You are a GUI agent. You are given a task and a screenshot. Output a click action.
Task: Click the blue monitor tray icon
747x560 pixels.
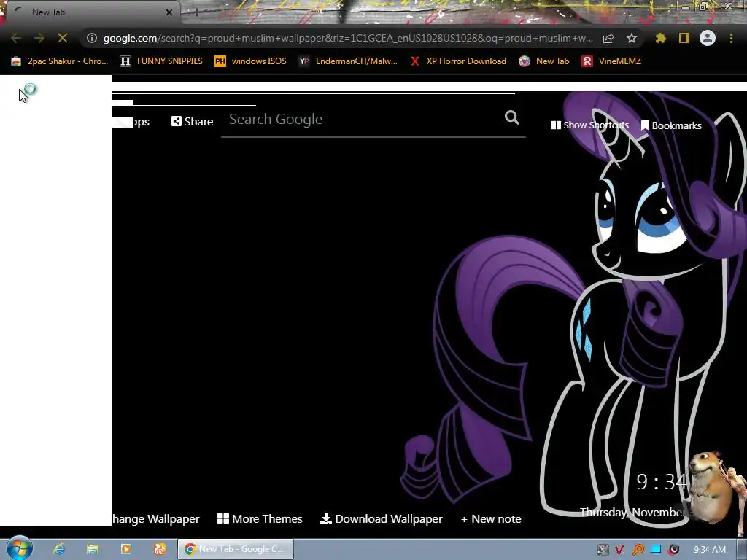click(656, 549)
